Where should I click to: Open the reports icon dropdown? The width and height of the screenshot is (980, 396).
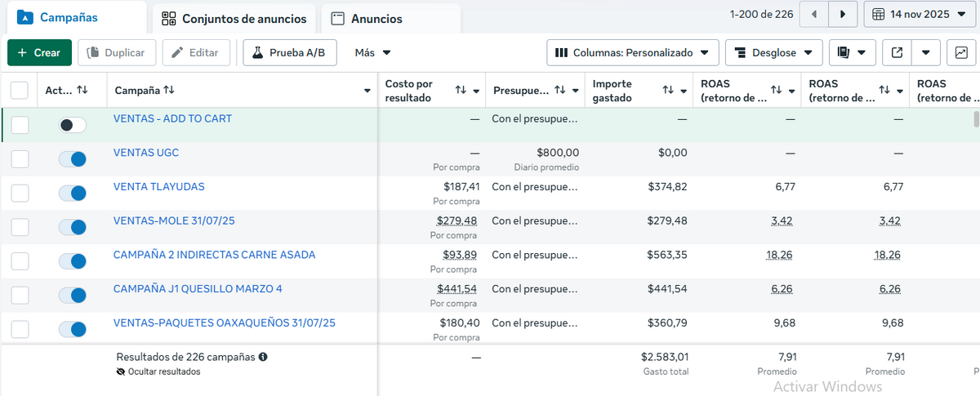[x=852, y=53]
